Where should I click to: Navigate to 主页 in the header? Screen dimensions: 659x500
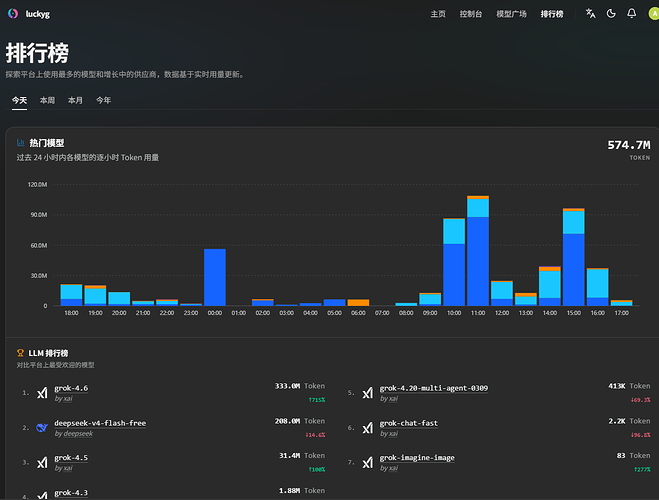coord(438,14)
